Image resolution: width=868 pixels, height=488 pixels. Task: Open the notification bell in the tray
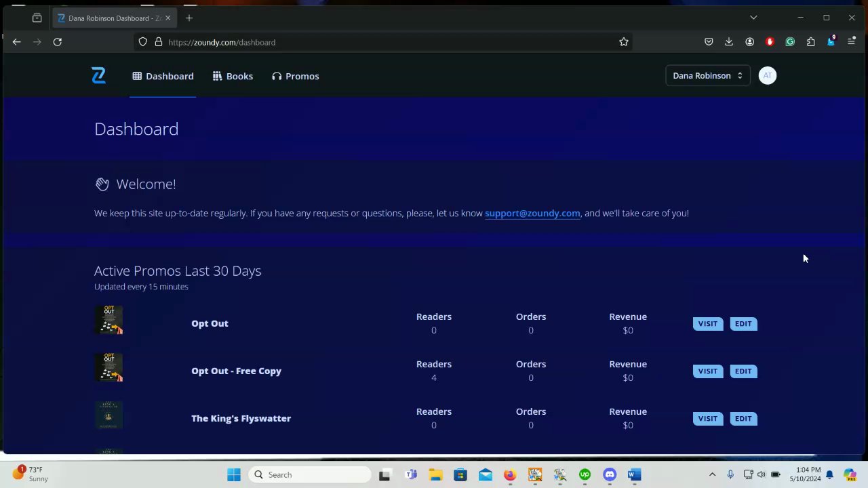[829, 474]
